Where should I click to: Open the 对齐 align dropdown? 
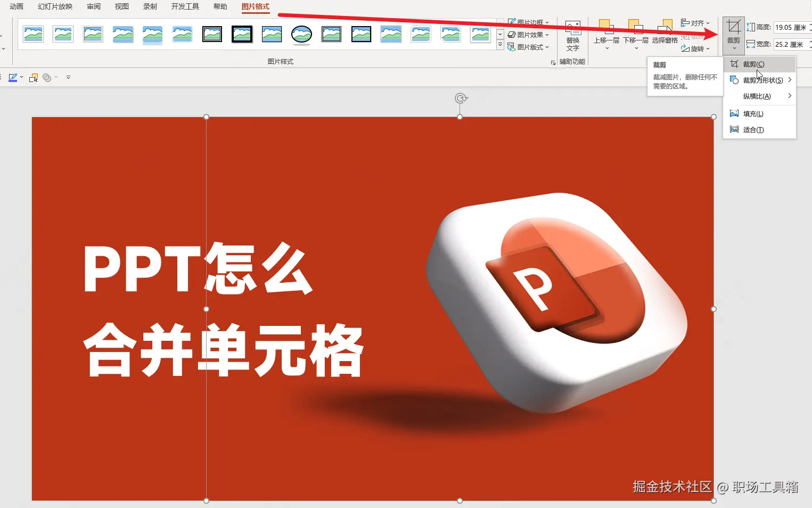(695, 23)
